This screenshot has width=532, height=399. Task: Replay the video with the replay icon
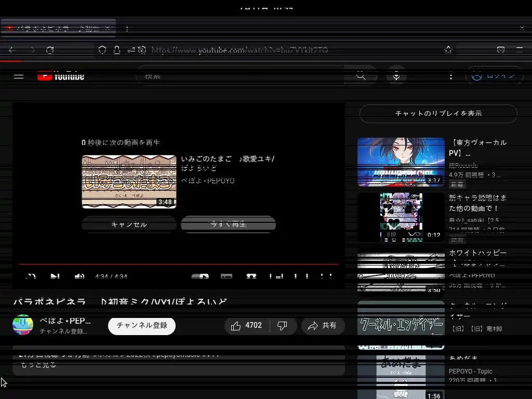[31, 276]
